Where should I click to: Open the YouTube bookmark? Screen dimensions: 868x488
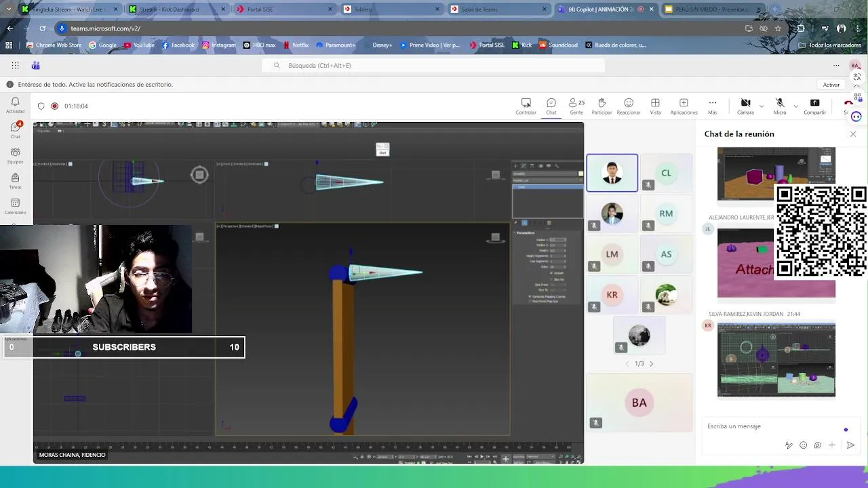[x=139, y=45]
